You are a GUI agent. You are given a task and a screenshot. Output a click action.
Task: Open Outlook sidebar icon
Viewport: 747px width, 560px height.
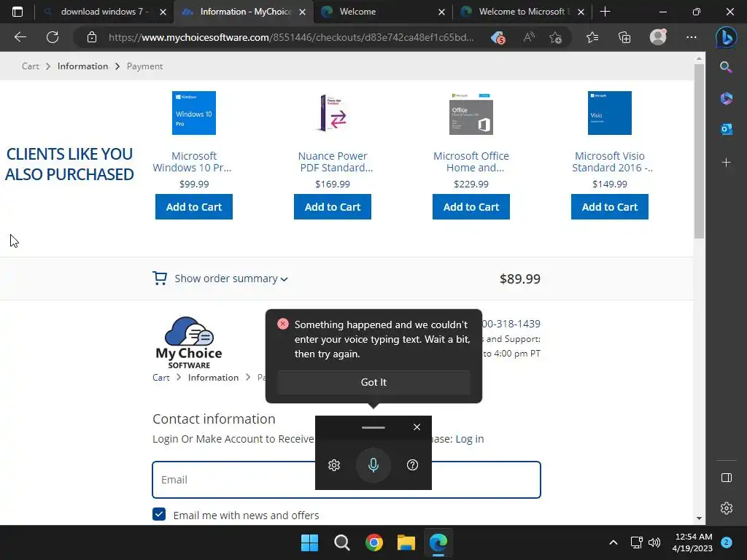click(x=726, y=129)
